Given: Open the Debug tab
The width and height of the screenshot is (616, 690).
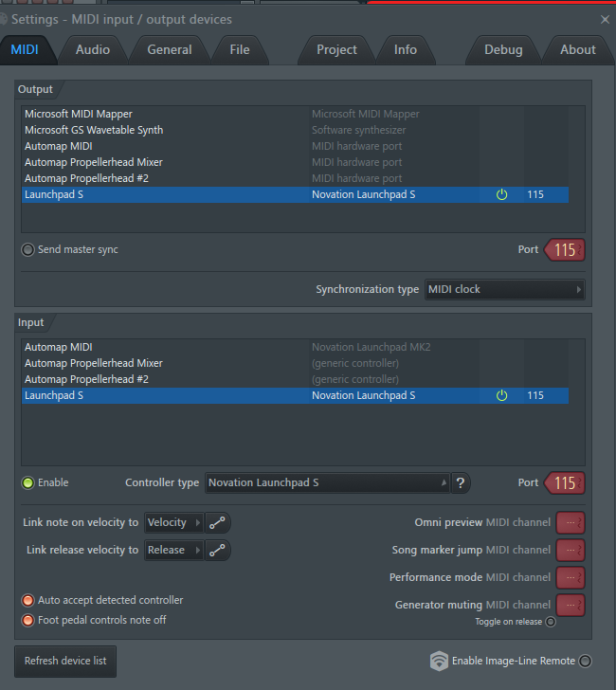Looking at the screenshot, I should tap(503, 49).
